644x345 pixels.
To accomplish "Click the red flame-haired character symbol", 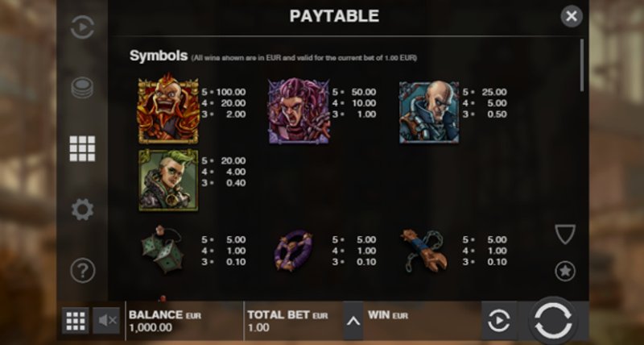I will pyautogui.click(x=168, y=109).
